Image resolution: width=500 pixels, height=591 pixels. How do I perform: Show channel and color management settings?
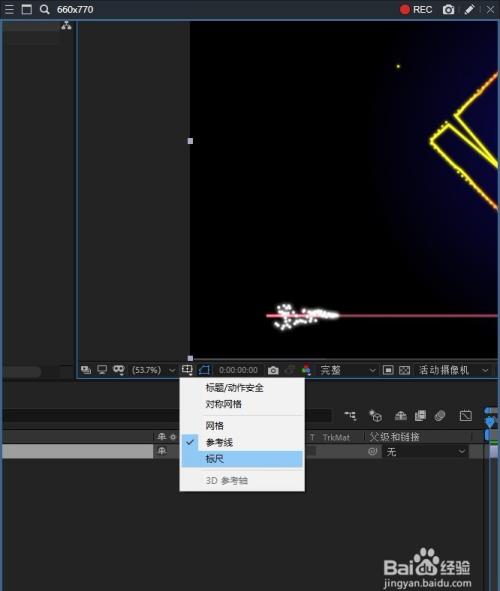[306, 370]
